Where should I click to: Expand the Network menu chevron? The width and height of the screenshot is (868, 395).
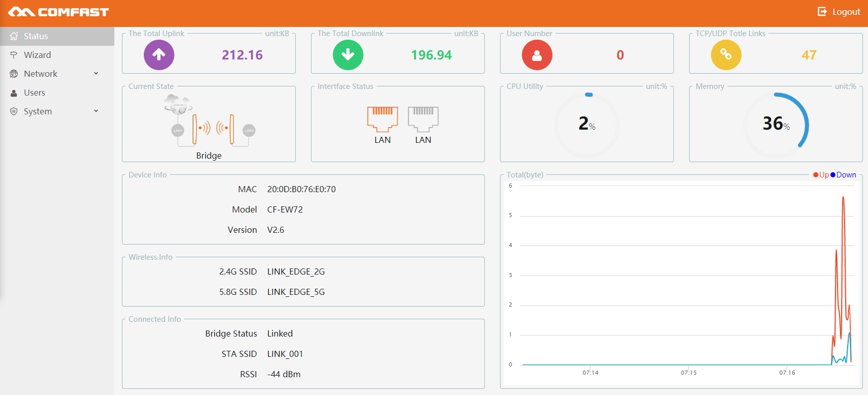tap(96, 74)
